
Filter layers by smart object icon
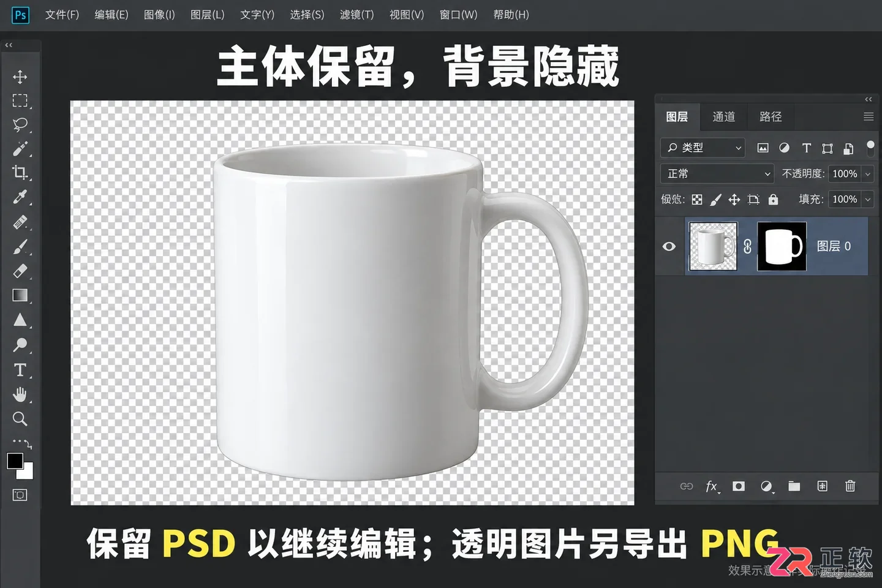[x=848, y=148]
